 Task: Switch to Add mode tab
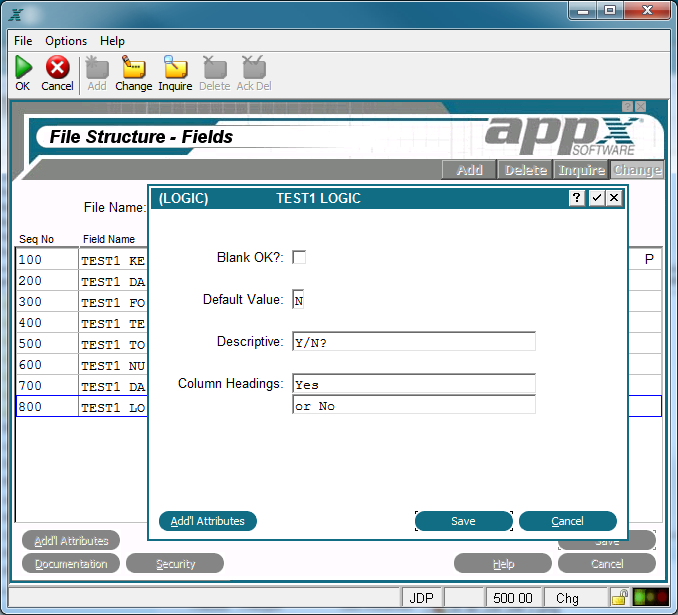point(469,170)
